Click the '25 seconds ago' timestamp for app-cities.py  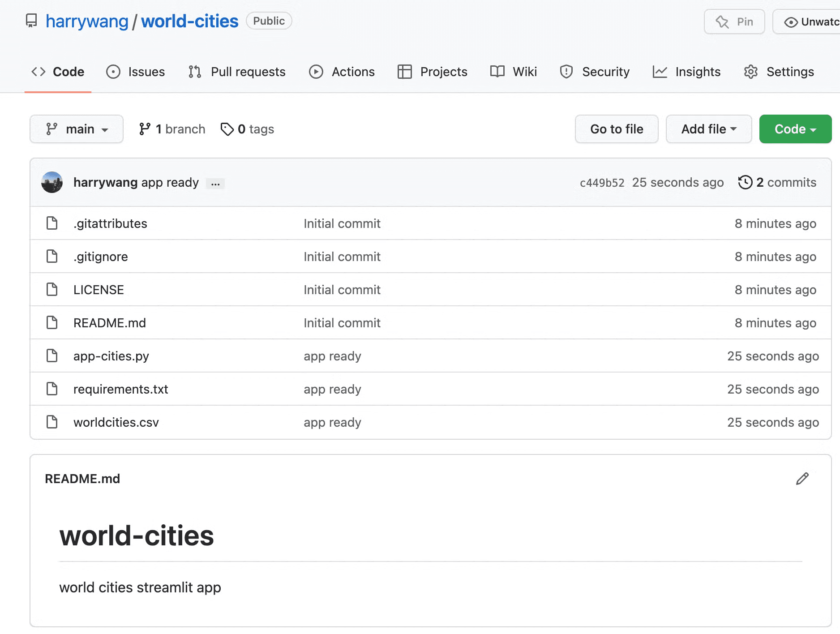[773, 356]
